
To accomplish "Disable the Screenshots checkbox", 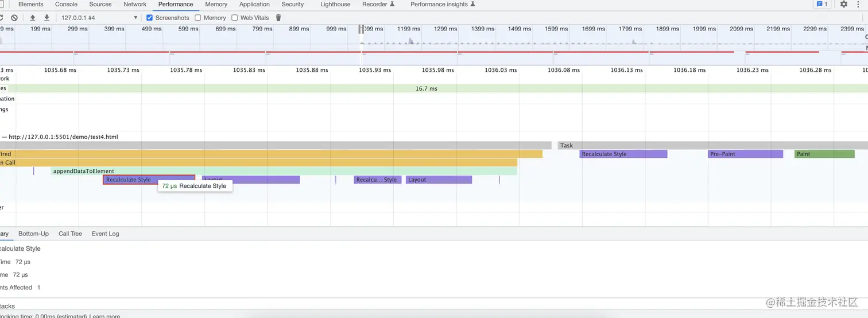I will coord(150,18).
